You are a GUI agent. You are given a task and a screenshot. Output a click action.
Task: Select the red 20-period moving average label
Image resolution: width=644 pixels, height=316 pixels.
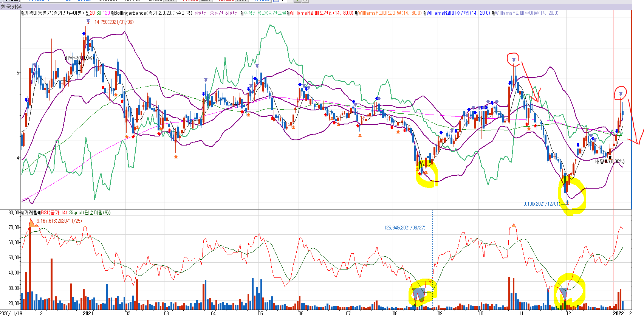(92, 13)
